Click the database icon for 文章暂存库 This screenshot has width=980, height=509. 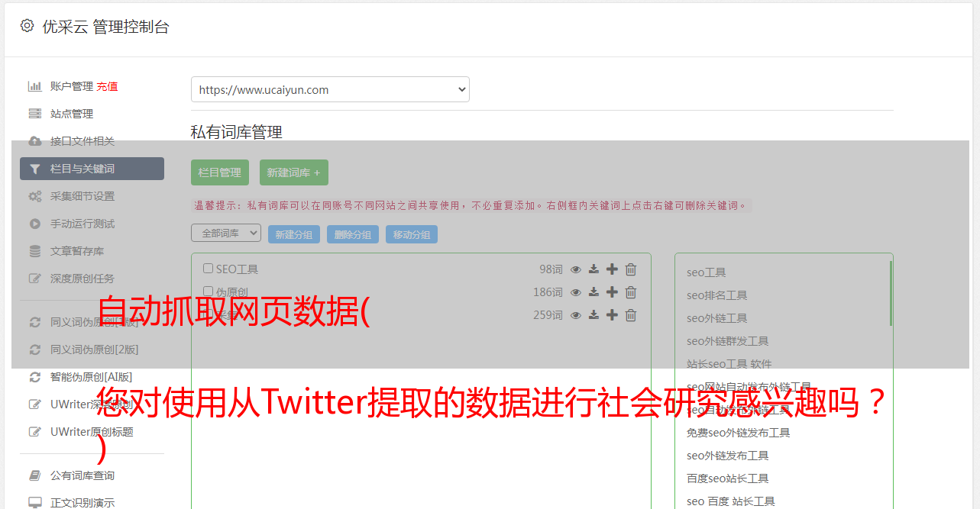[x=35, y=251]
